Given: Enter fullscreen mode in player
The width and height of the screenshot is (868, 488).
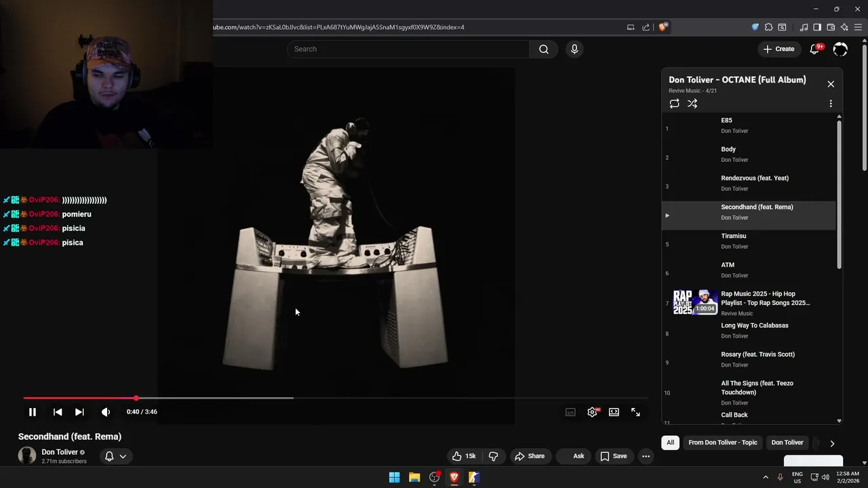Looking at the screenshot, I should point(635,412).
